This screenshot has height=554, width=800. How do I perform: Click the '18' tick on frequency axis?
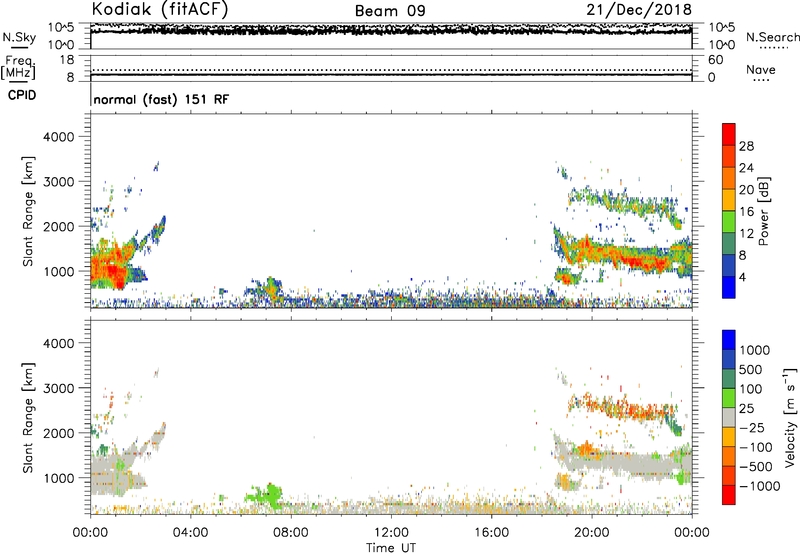pos(67,60)
